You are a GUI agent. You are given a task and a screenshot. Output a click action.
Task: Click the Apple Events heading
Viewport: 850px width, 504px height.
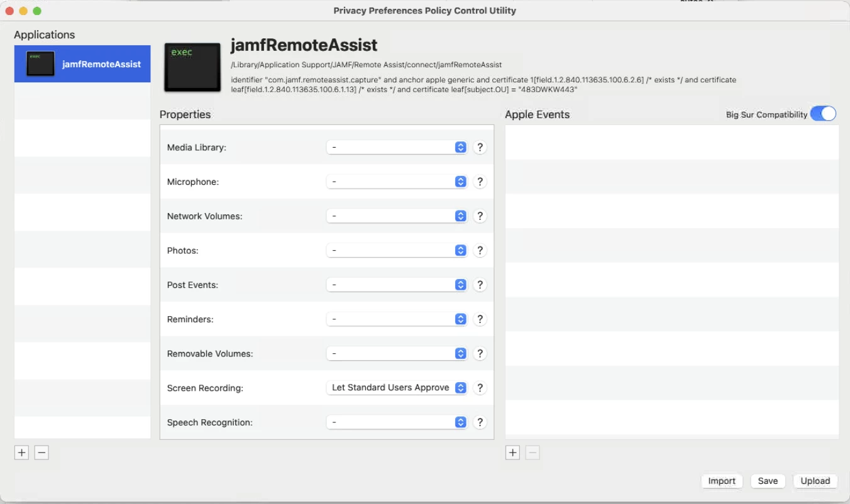538,114
